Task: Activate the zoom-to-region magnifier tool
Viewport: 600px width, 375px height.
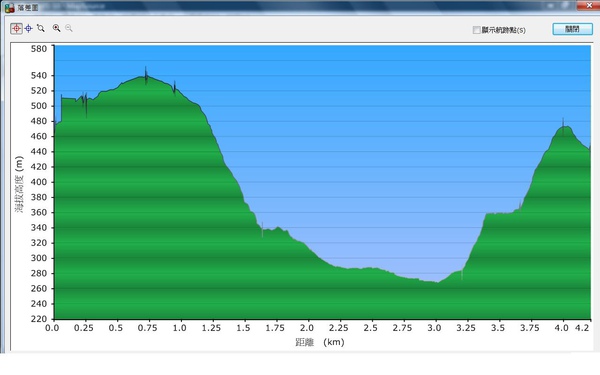Action: (x=41, y=28)
